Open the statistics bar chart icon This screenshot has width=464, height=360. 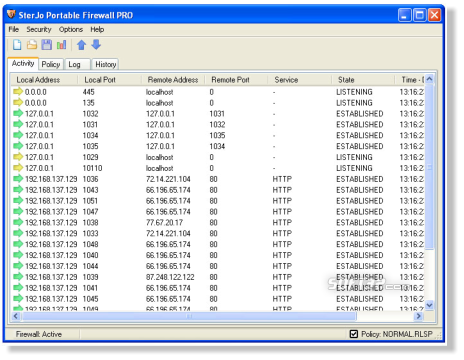coord(61,45)
